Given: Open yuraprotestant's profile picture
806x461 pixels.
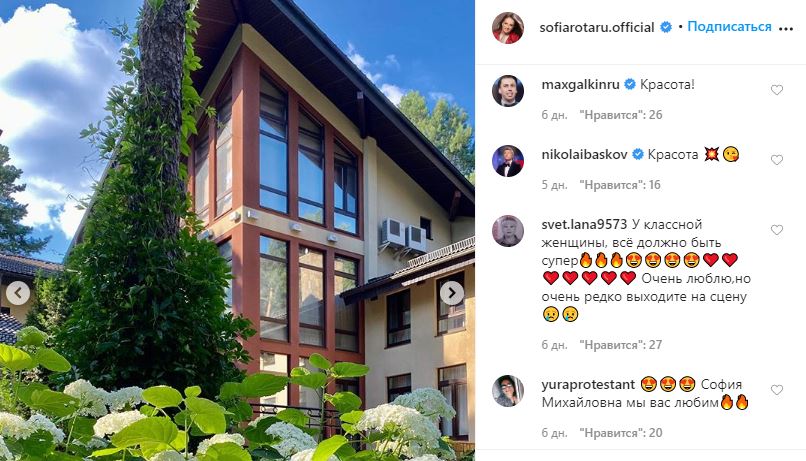Looking at the screenshot, I should (x=508, y=391).
